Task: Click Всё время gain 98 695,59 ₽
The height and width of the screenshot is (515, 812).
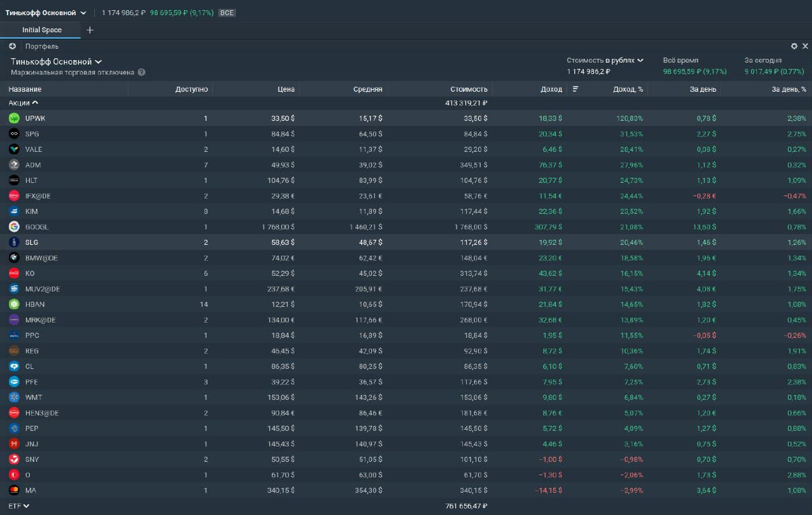Action: point(695,71)
